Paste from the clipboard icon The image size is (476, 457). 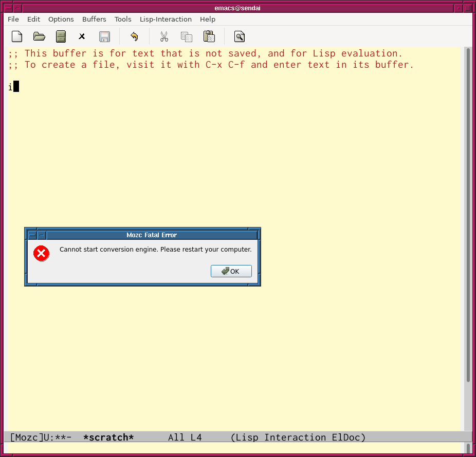coord(209,36)
